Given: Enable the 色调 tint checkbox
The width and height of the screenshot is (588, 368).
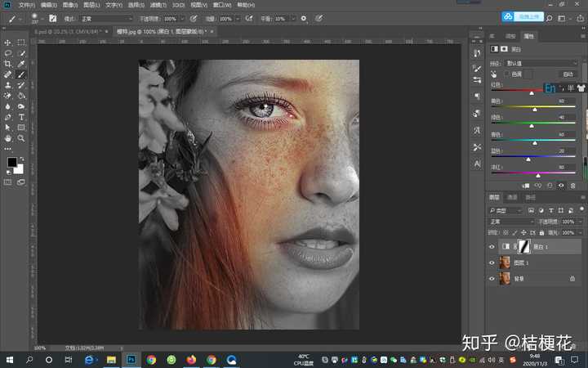Looking at the screenshot, I should [506, 74].
